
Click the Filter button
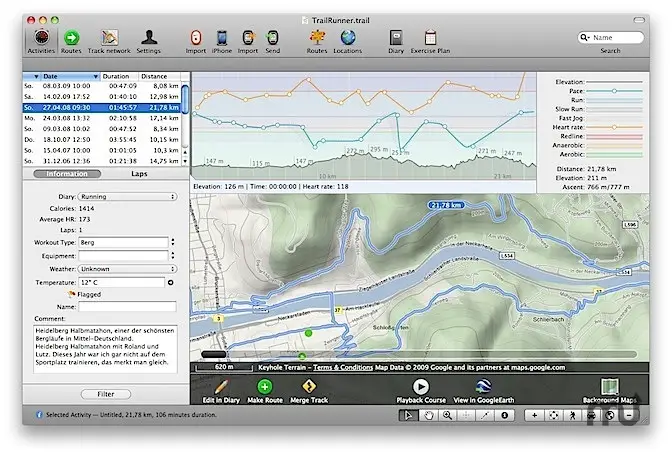pyautogui.click(x=106, y=394)
